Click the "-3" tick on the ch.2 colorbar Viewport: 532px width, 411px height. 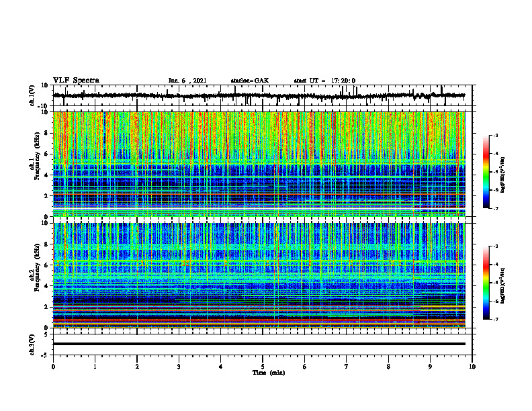(x=496, y=246)
